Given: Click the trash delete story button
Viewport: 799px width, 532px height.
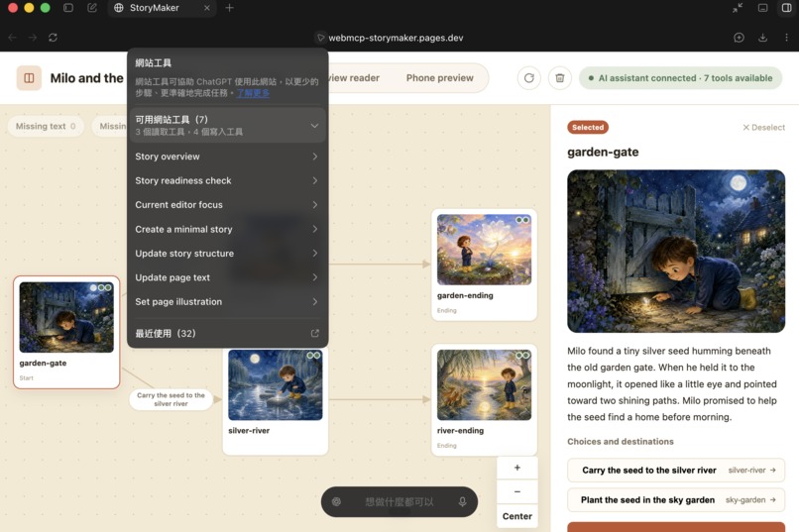Looking at the screenshot, I should (559, 78).
